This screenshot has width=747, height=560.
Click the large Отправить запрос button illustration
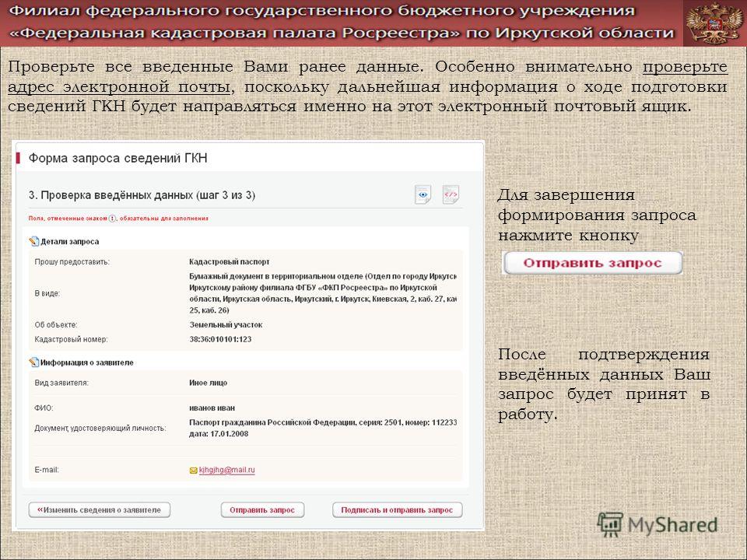(x=593, y=263)
